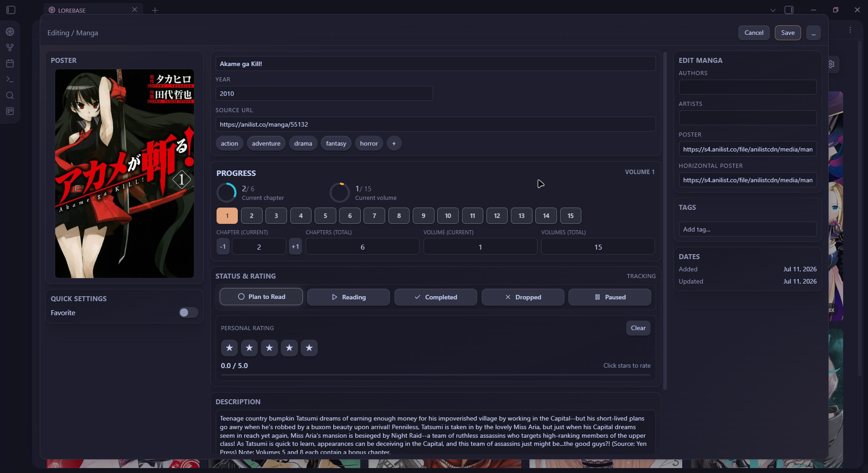This screenshot has width=868, height=473.
Task: Toggle the Favorite switch
Action: 188,312
